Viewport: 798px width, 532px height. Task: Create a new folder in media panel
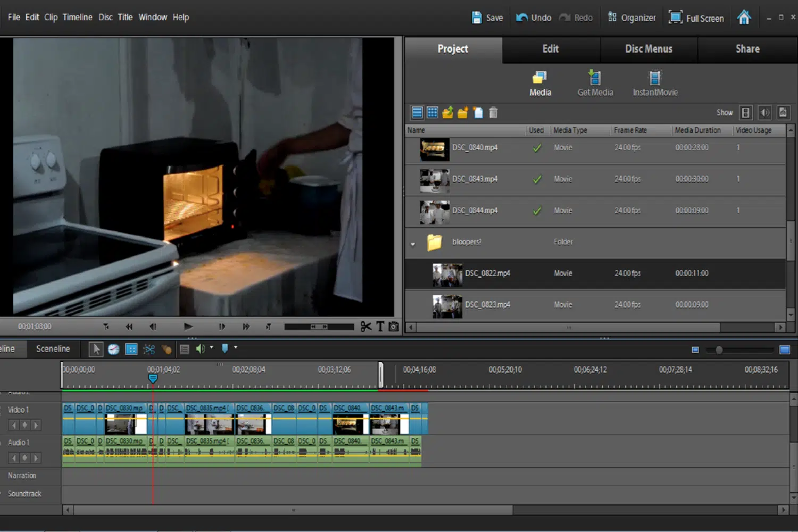463,112
